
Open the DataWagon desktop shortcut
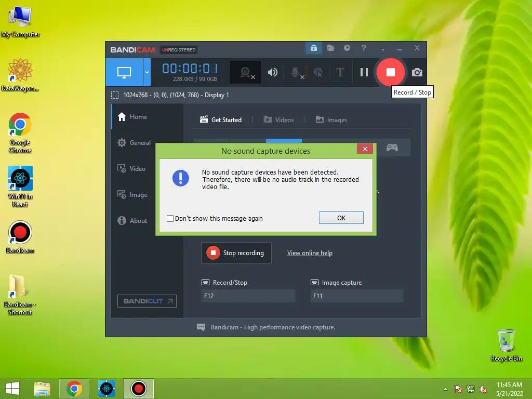[x=20, y=75]
